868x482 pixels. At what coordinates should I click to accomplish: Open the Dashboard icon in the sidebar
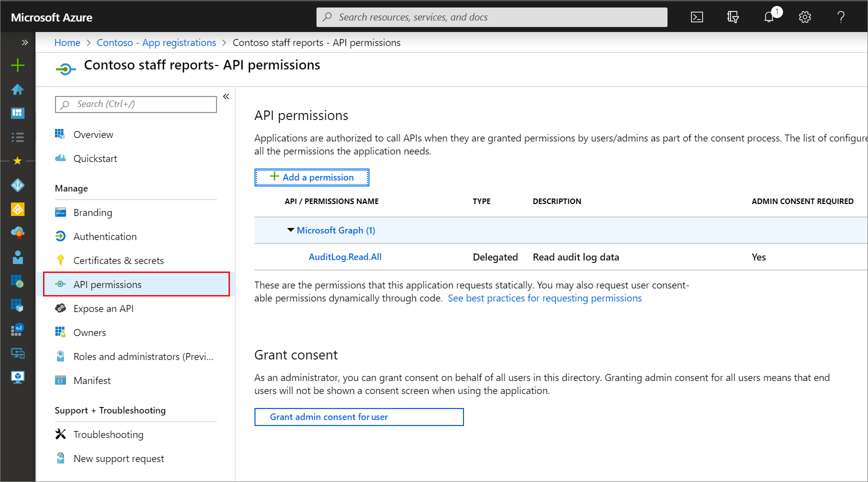tap(17, 113)
